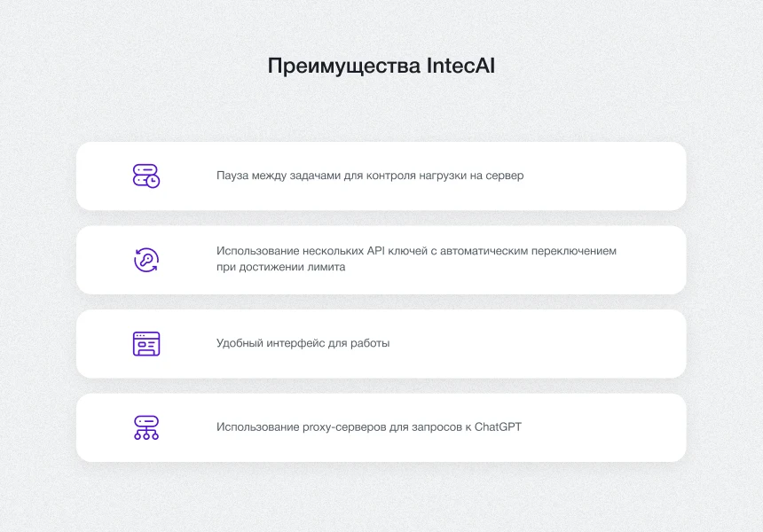Click the proxy server network icon
The image size is (763, 532).
click(146, 428)
